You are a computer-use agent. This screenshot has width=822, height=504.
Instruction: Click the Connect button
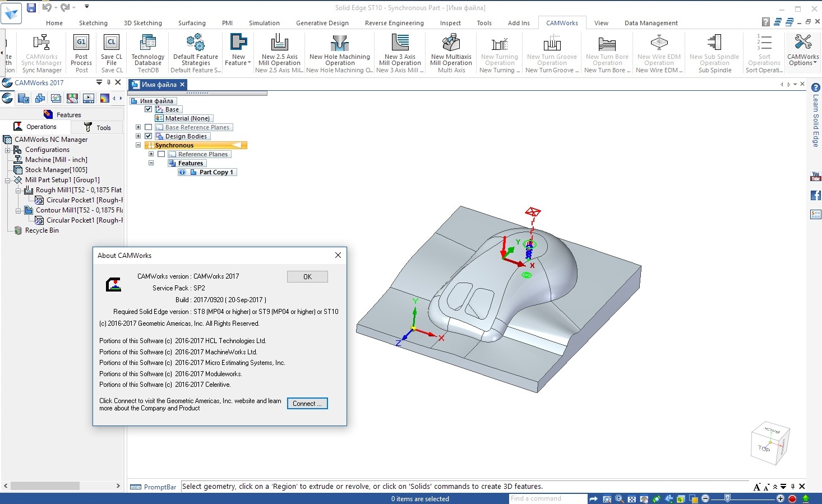(307, 404)
